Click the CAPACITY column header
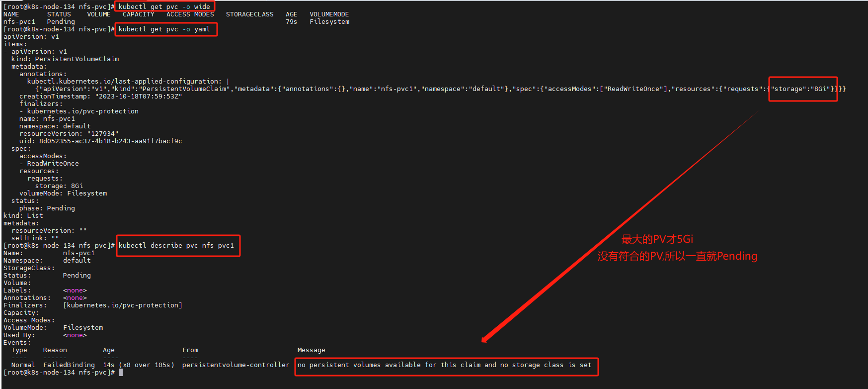The image size is (868, 389). coord(138,14)
